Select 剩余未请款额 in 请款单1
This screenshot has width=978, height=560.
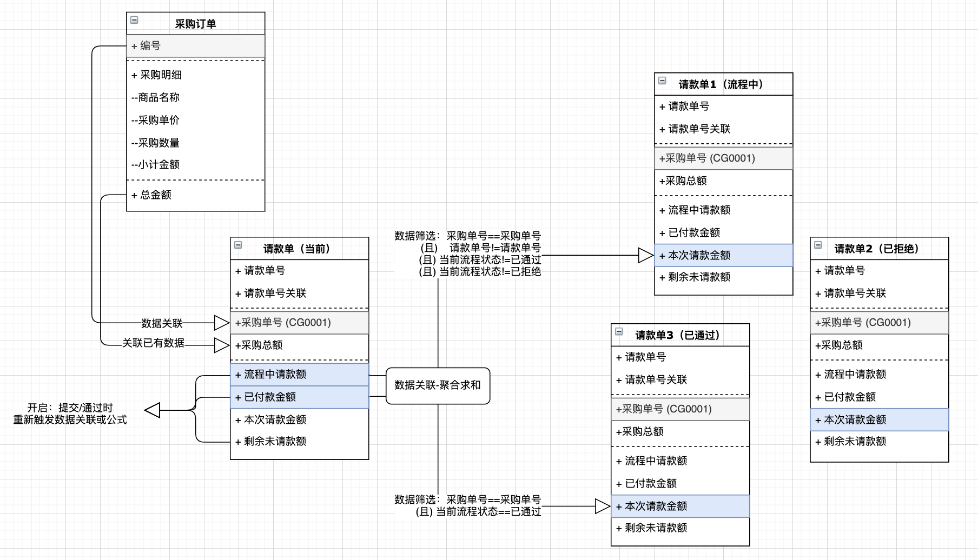coord(724,277)
